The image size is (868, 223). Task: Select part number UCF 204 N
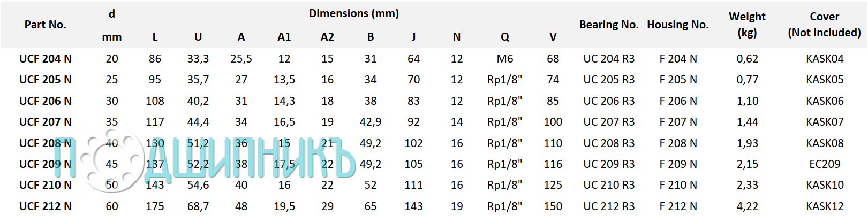(46, 59)
